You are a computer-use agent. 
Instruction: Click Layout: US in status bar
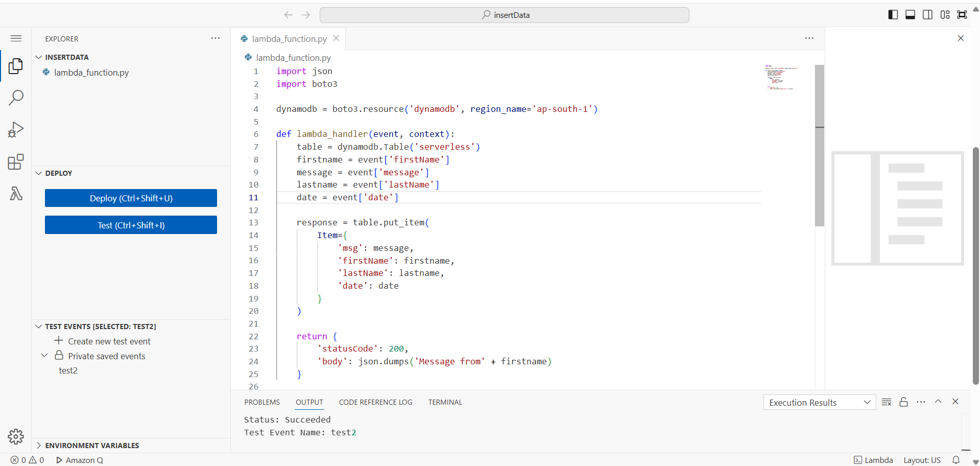922,460
